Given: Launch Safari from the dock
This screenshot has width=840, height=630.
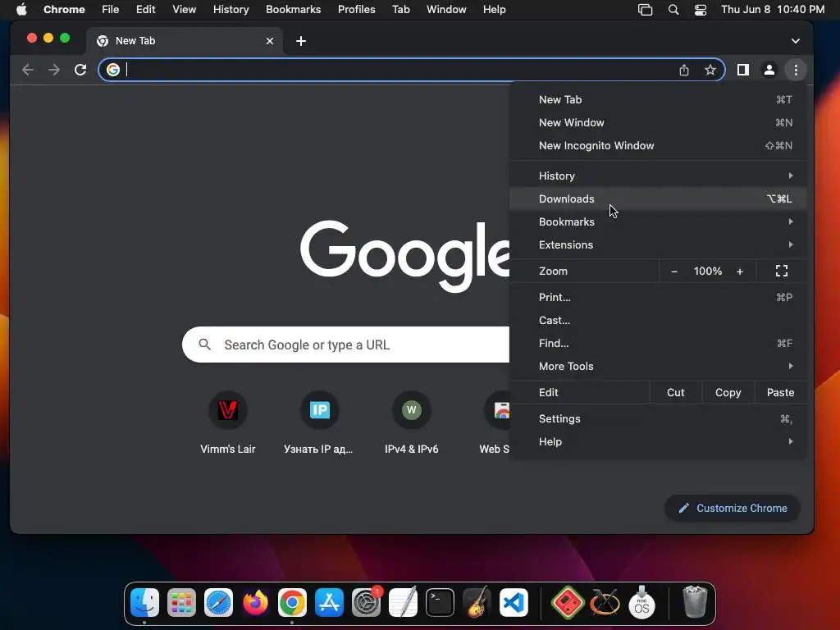Looking at the screenshot, I should point(218,603).
